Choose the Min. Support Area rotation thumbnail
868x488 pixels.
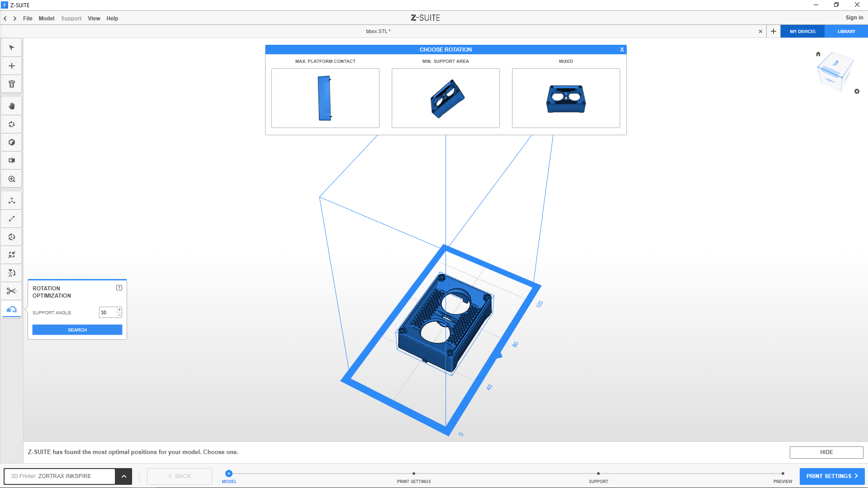(x=446, y=98)
